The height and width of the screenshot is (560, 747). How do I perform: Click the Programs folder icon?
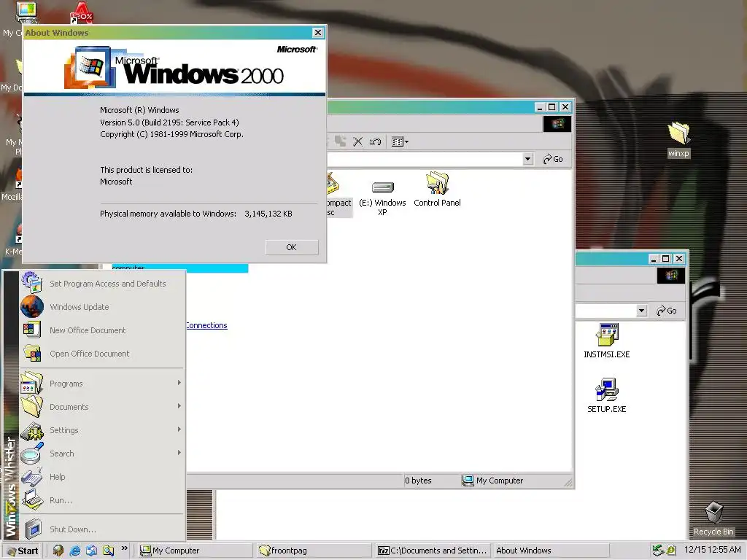pyautogui.click(x=32, y=384)
